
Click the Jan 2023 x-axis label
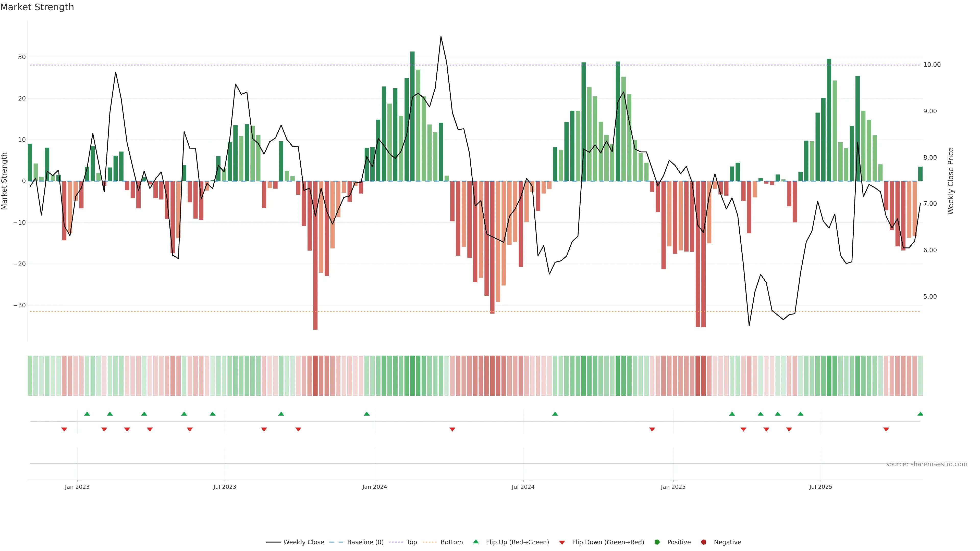click(x=77, y=487)
